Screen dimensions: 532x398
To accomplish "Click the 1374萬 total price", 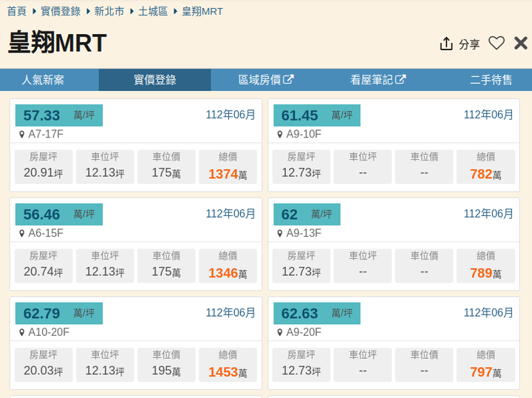I will [x=228, y=174].
